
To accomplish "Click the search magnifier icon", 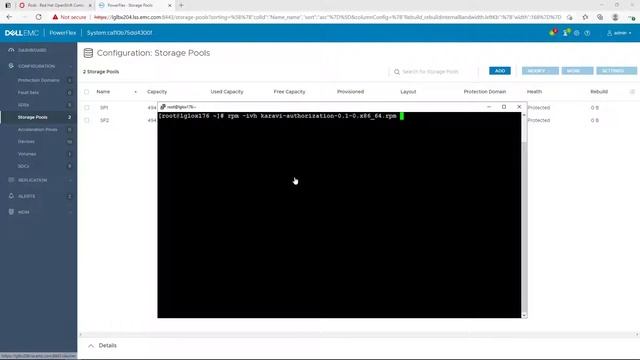I will point(397,72).
